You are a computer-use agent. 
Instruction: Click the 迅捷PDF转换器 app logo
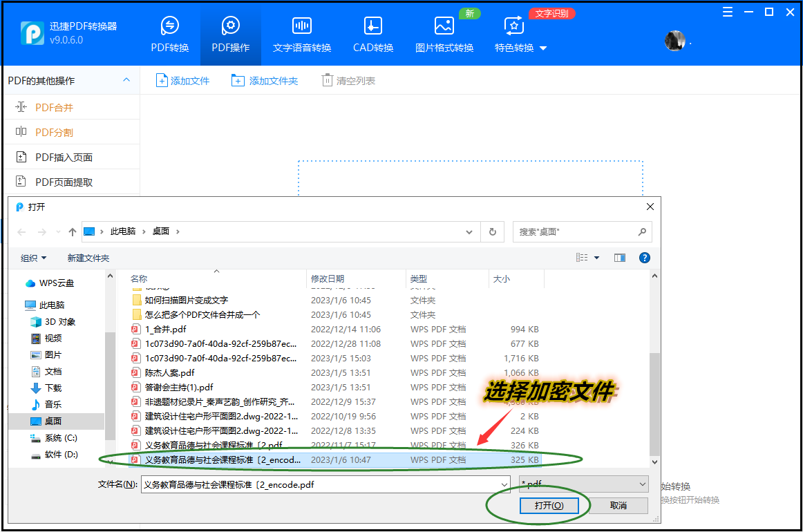32,32
